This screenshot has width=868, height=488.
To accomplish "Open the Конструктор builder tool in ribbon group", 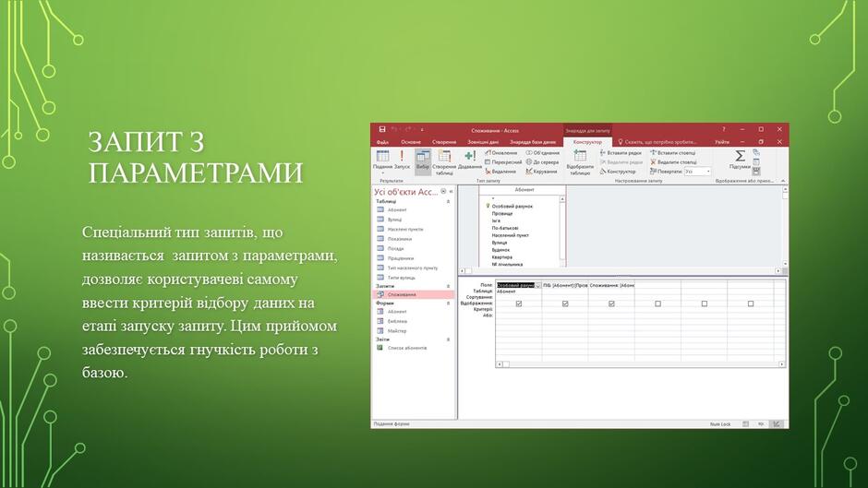I will click(x=618, y=172).
